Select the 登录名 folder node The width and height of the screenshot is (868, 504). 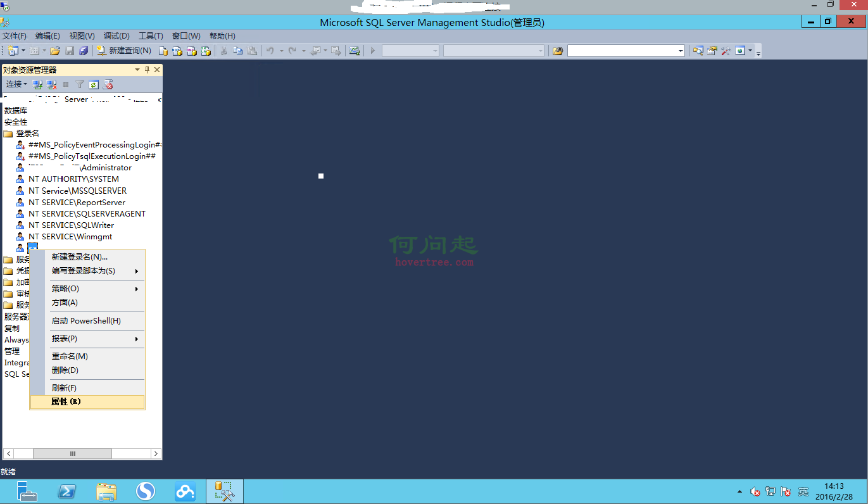coord(27,134)
